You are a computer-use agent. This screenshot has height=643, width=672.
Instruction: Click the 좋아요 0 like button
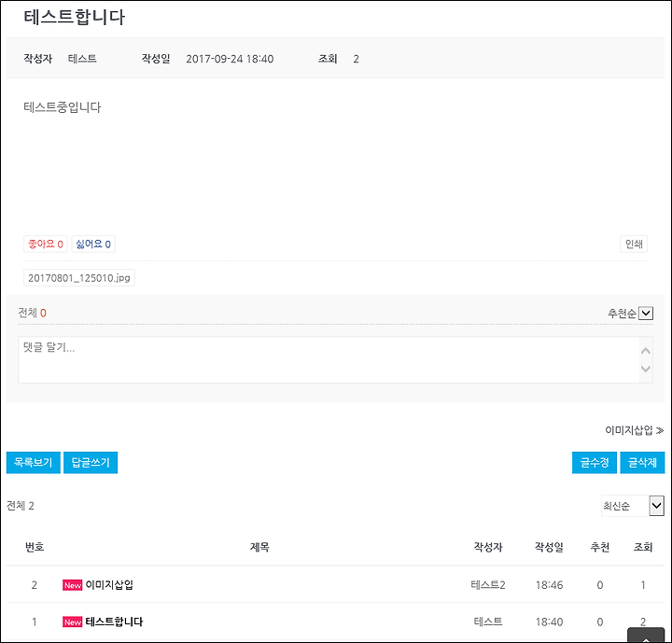(46, 244)
